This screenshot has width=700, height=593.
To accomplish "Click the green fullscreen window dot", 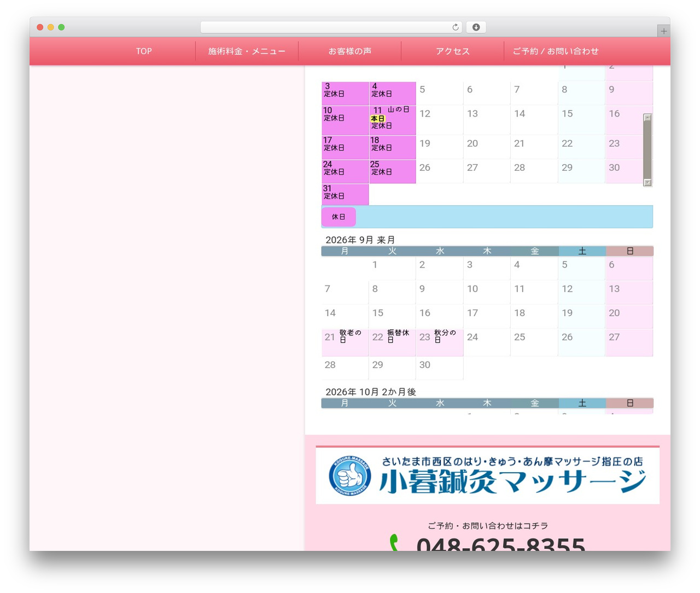I will coord(61,27).
